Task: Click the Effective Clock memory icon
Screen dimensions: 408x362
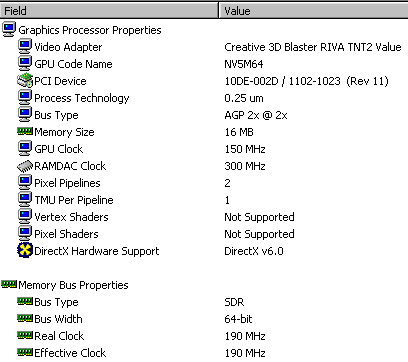Action: tap(25, 352)
